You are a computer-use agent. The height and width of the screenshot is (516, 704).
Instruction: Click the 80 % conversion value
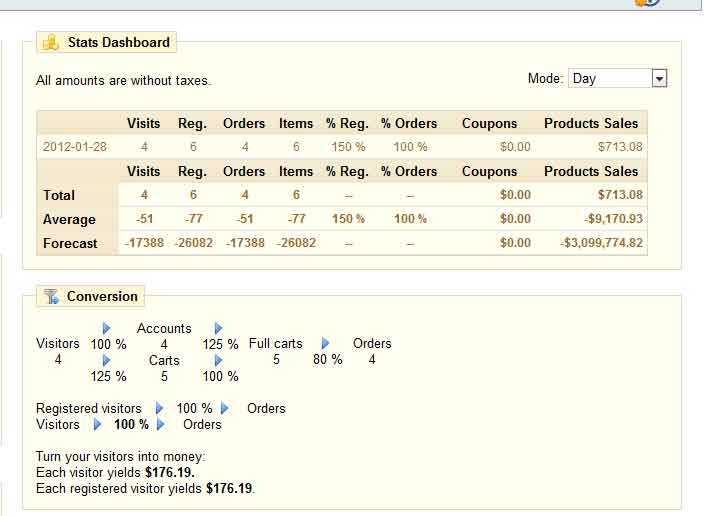(x=327, y=359)
